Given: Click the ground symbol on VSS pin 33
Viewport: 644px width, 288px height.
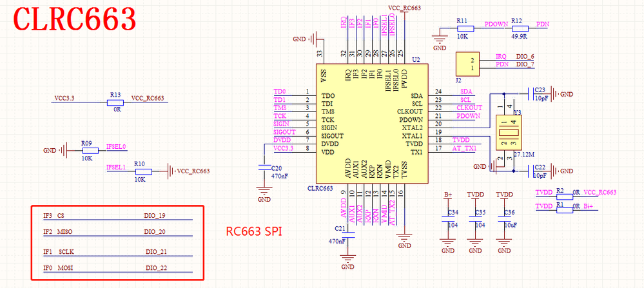Looking at the screenshot, I should coord(312,39).
